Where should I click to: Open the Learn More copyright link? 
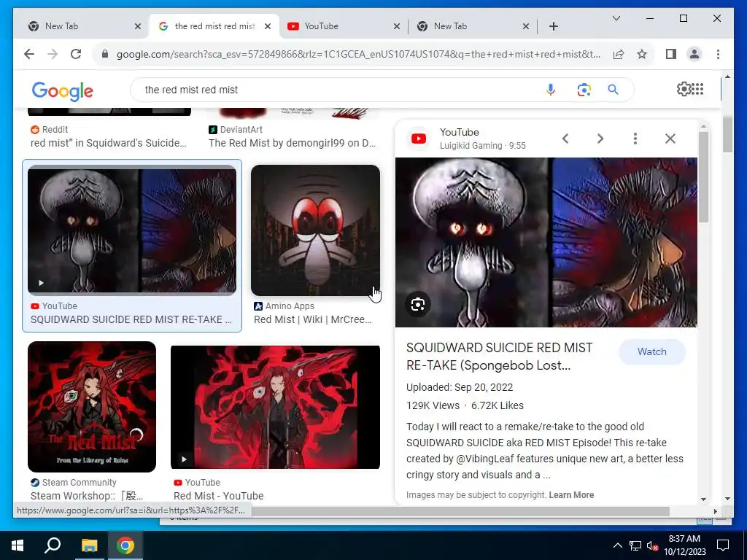(x=571, y=495)
